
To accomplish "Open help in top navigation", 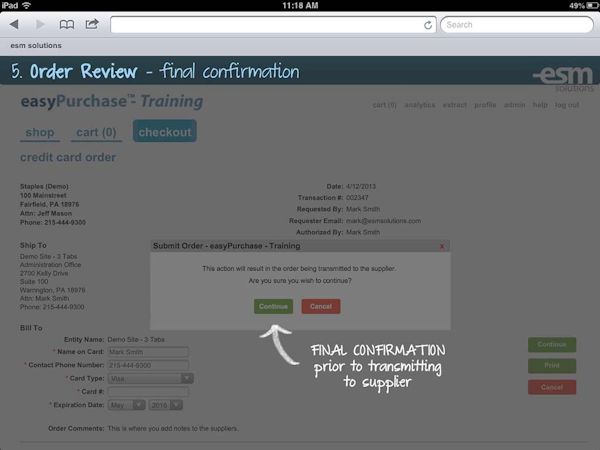I will tap(540, 105).
